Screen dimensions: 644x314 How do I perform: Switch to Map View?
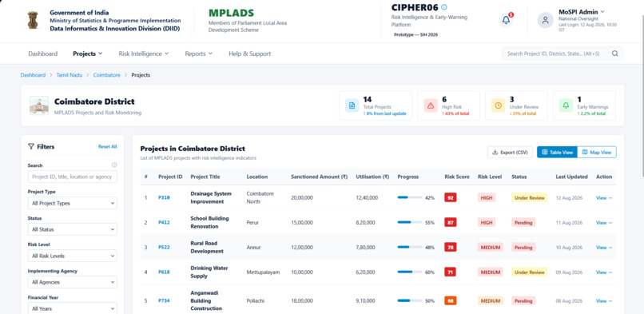pos(597,153)
